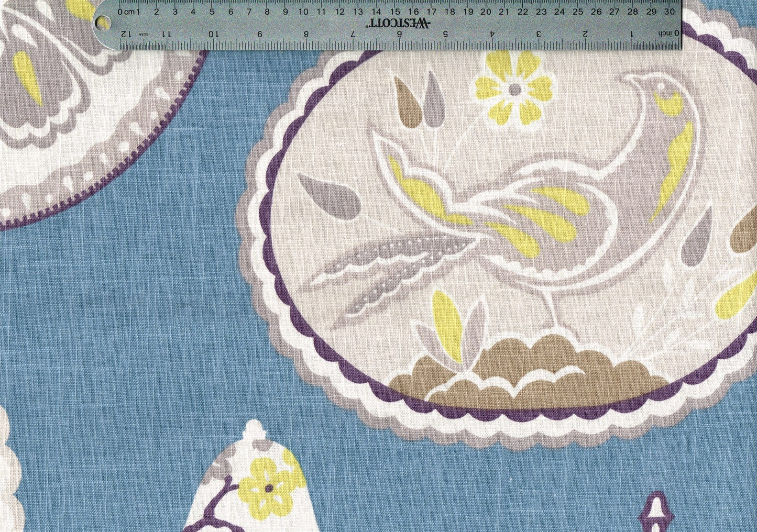Select the 15 centimeter mark number
The height and width of the screenshot is (532, 757).
pyautogui.click(x=395, y=11)
